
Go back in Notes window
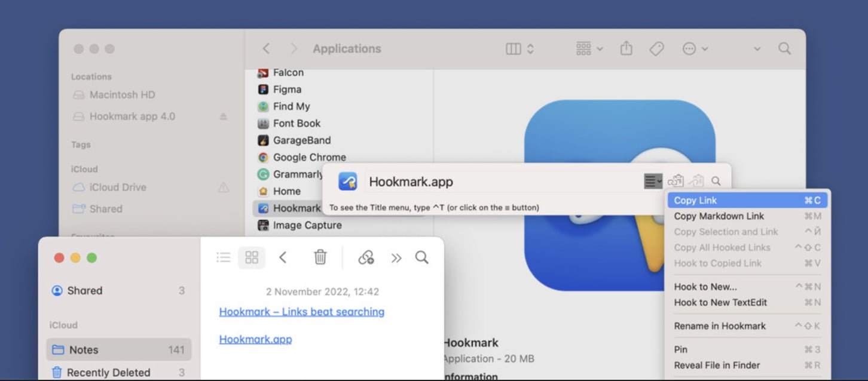click(283, 257)
